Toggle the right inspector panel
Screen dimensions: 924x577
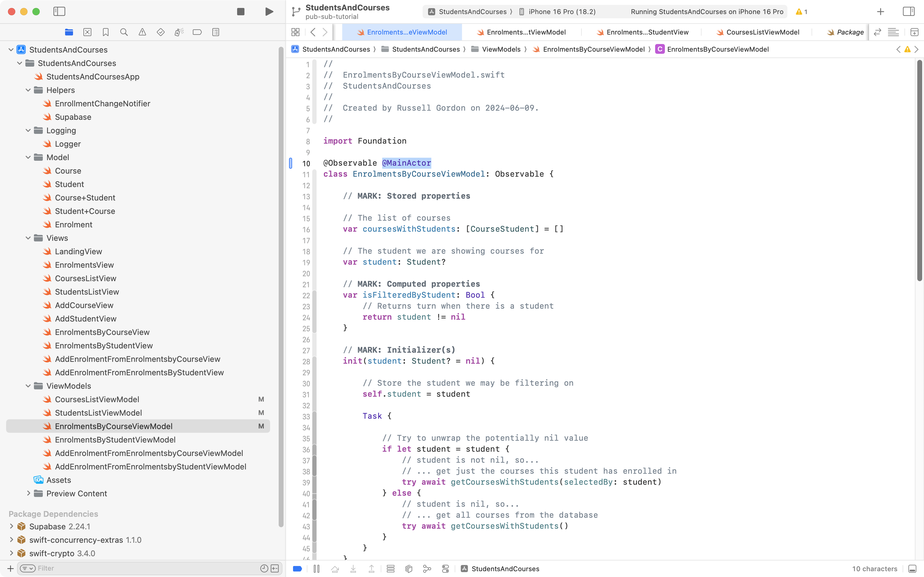[x=908, y=11]
